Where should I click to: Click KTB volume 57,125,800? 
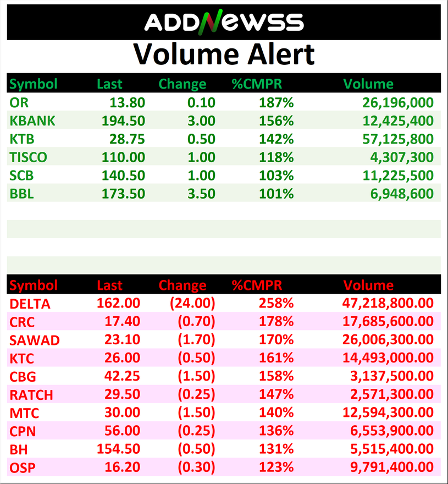pyautogui.click(x=398, y=139)
